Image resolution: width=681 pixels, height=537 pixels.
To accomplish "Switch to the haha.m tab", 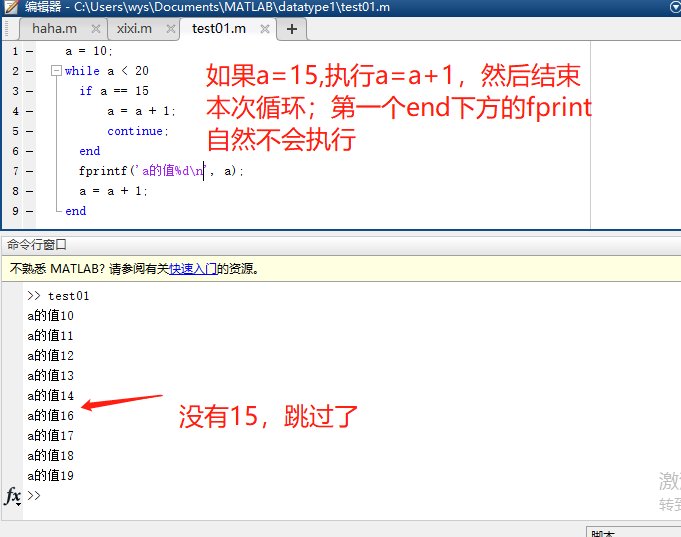I will 54,29.
